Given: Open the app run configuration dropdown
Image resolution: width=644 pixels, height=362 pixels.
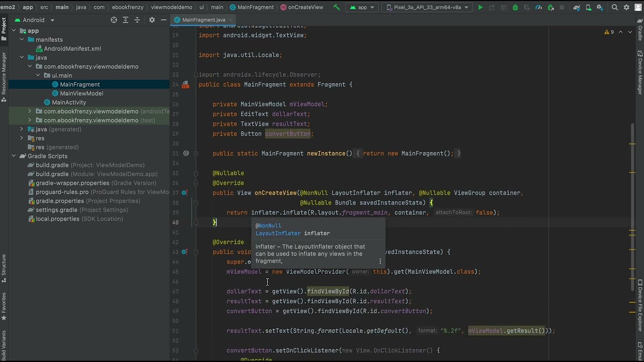Looking at the screenshot, I should [x=362, y=8].
